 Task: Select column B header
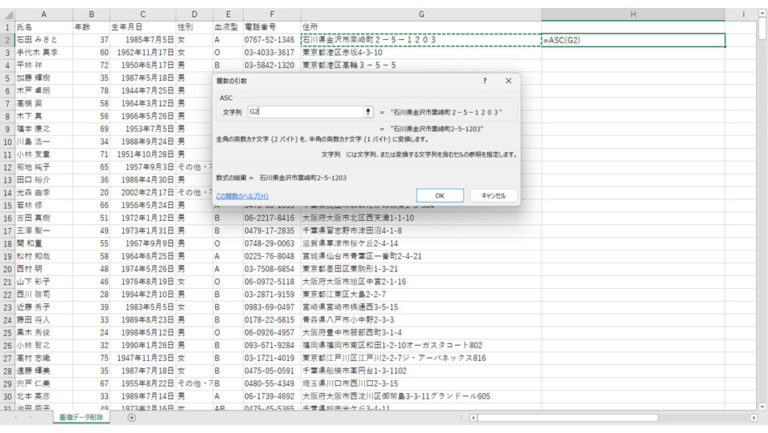[91, 14]
